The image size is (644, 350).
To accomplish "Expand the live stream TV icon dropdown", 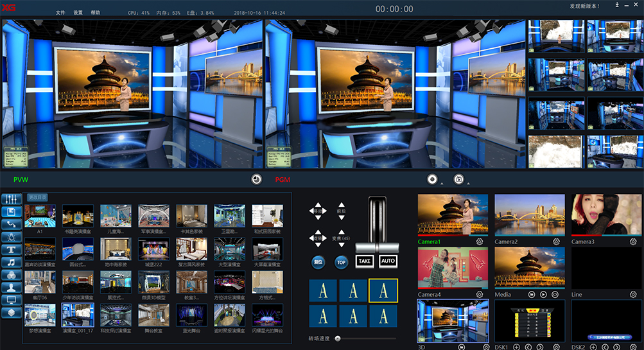I will tap(467, 182).
